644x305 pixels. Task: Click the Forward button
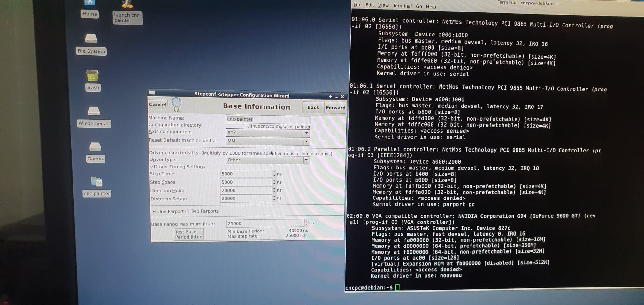coord(335,108)
